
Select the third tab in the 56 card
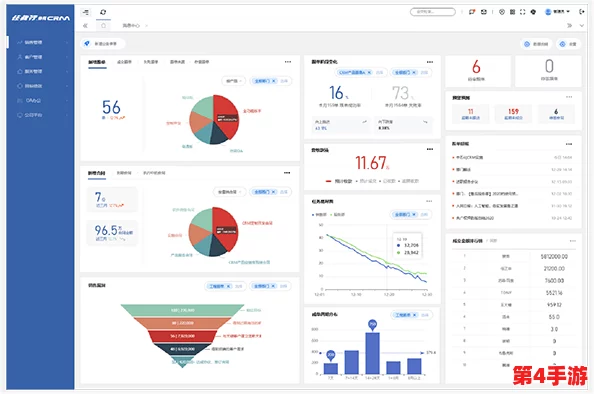[151, 62]
